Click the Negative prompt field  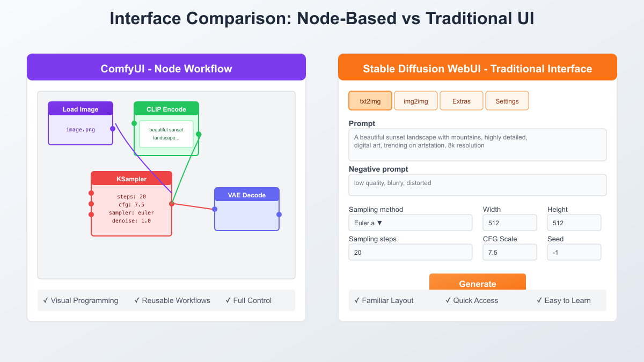pos(478,185)
